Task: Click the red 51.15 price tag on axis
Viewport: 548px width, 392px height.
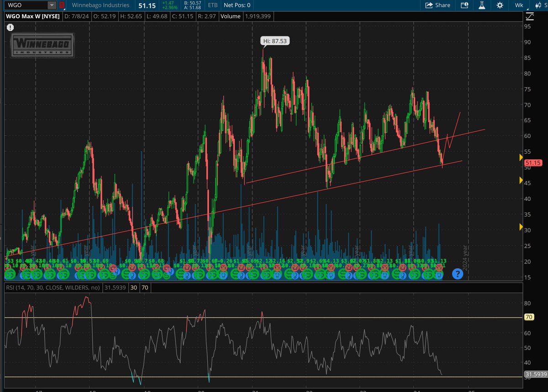Action: 533,163
